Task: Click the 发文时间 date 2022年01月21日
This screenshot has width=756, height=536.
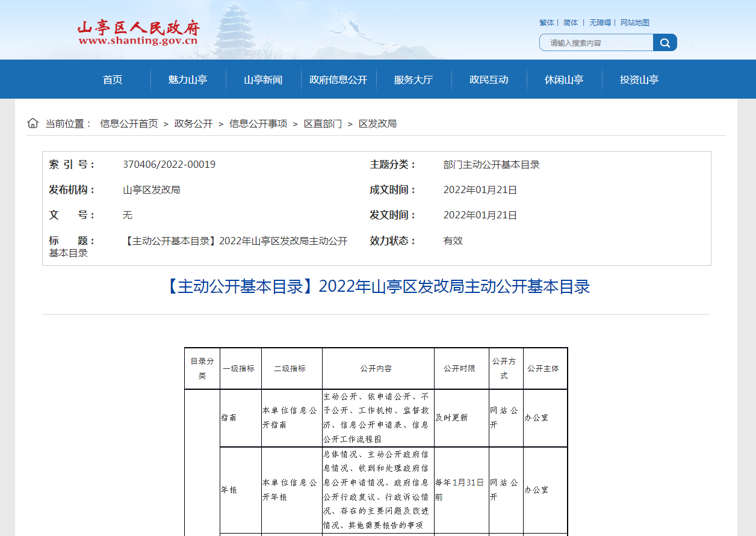Action: coord(480,215)
